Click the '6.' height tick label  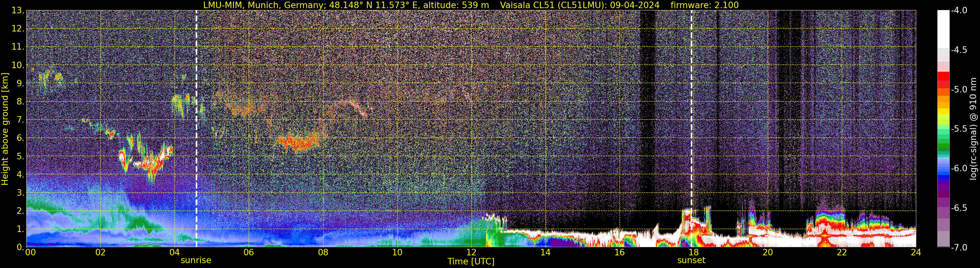(x=20, y=138)
